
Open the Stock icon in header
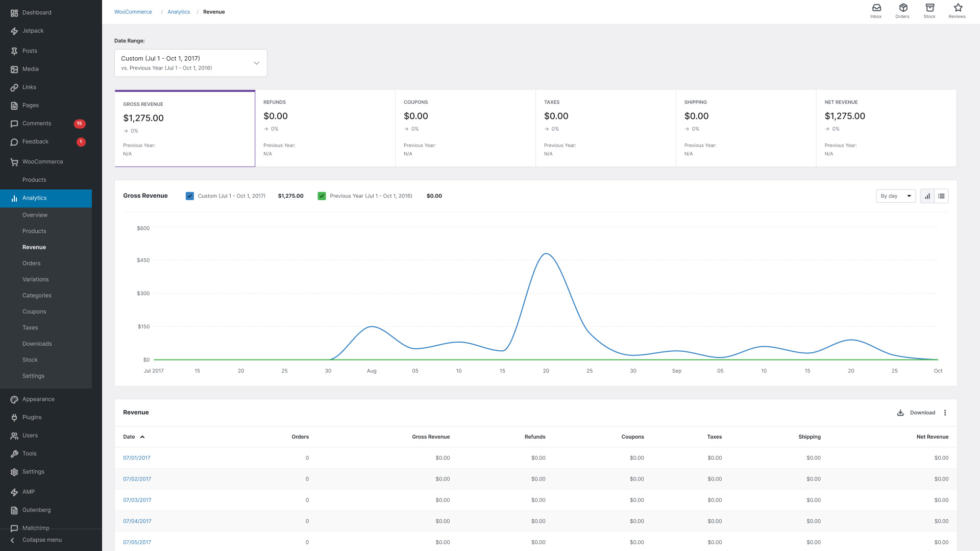pos(929,8)
